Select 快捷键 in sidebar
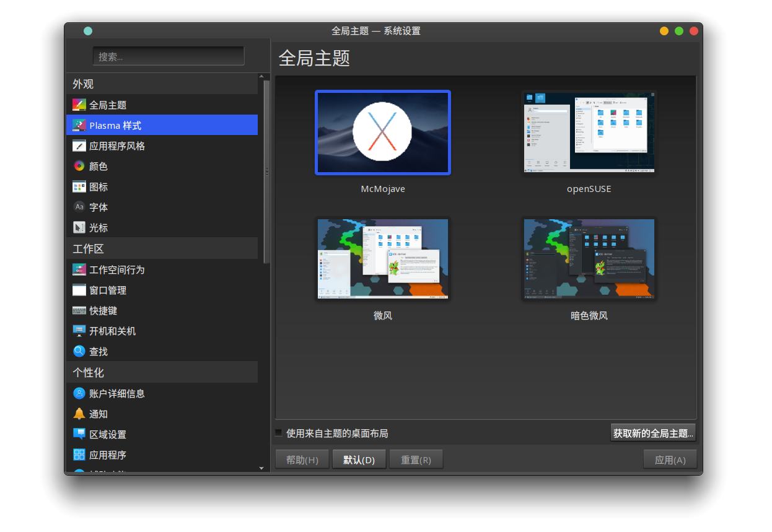772x532 pixels. [x=162, y=311]
